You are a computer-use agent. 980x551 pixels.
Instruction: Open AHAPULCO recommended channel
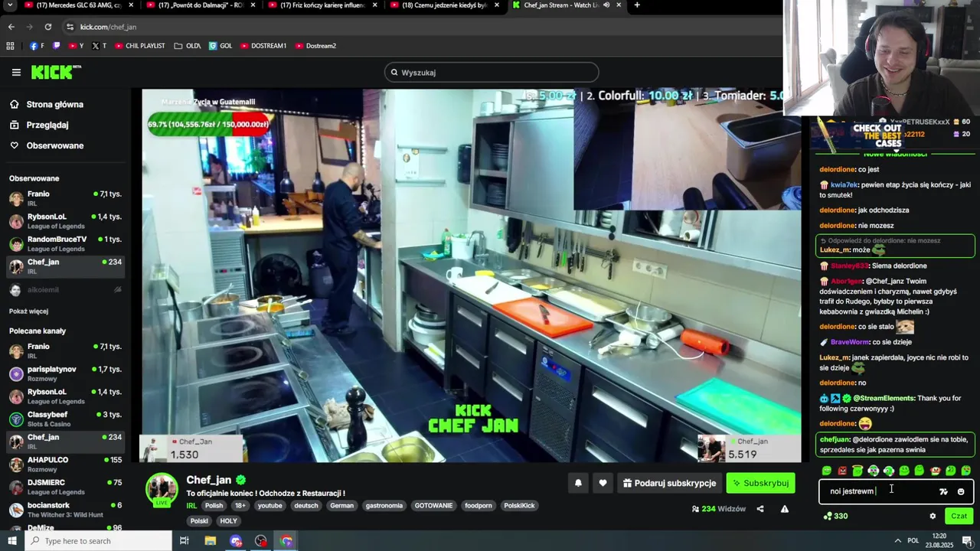coord(66,464)
